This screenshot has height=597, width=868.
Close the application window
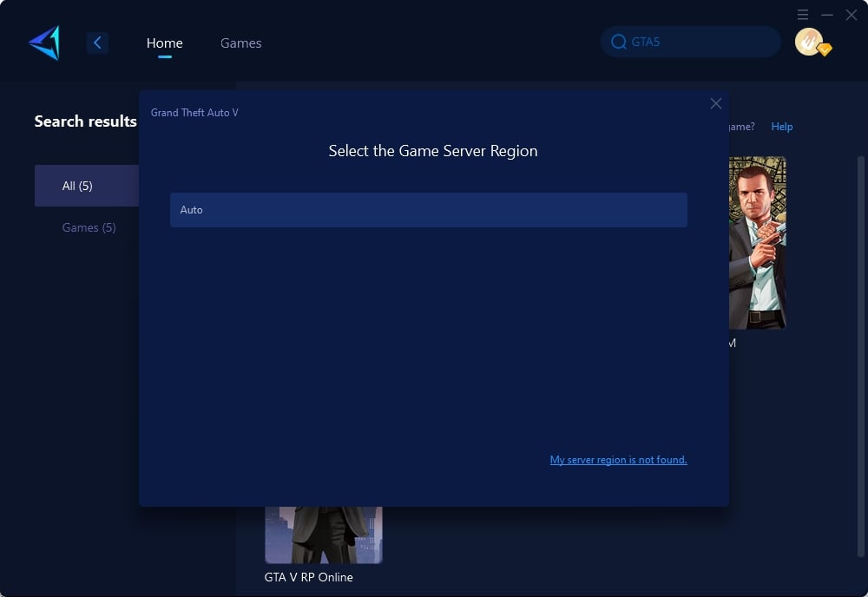(852, 15)
